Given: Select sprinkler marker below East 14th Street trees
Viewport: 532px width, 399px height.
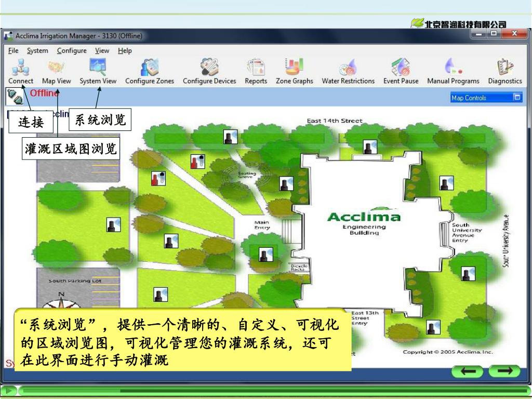Looking at the screenshot, I should 230,137.
